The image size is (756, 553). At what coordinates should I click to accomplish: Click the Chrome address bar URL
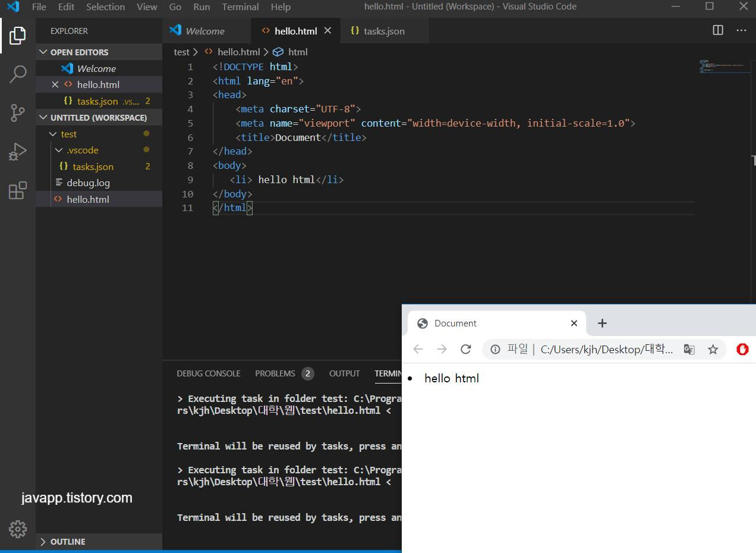pyautogui.click(x=607, y=350)
